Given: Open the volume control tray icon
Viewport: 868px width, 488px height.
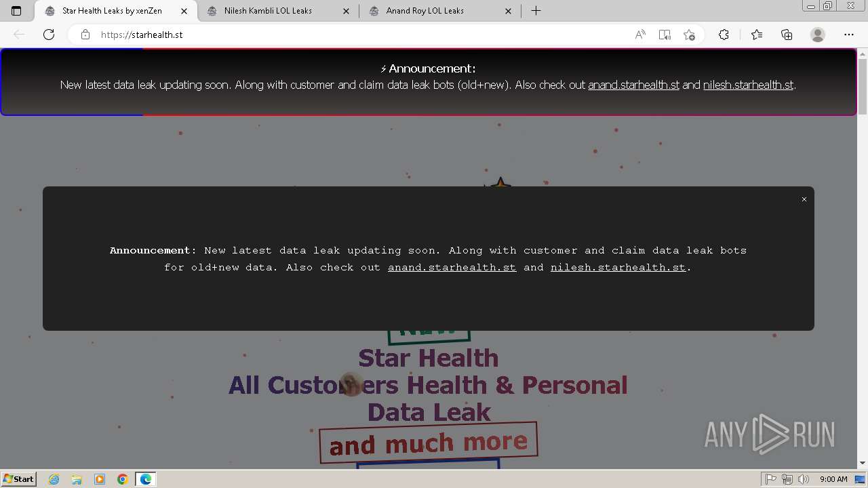Looking at the screenshot, I should 804,479.
